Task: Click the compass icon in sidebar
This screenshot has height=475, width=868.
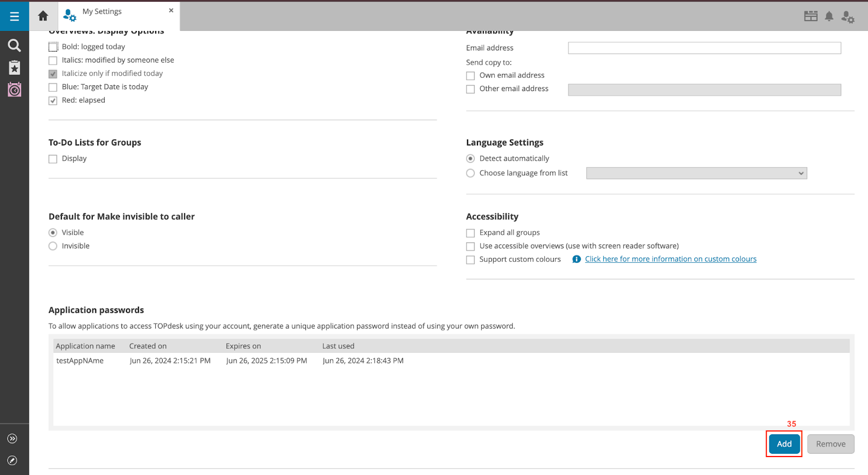Action: pyautogui.click(x=12, y=460)
